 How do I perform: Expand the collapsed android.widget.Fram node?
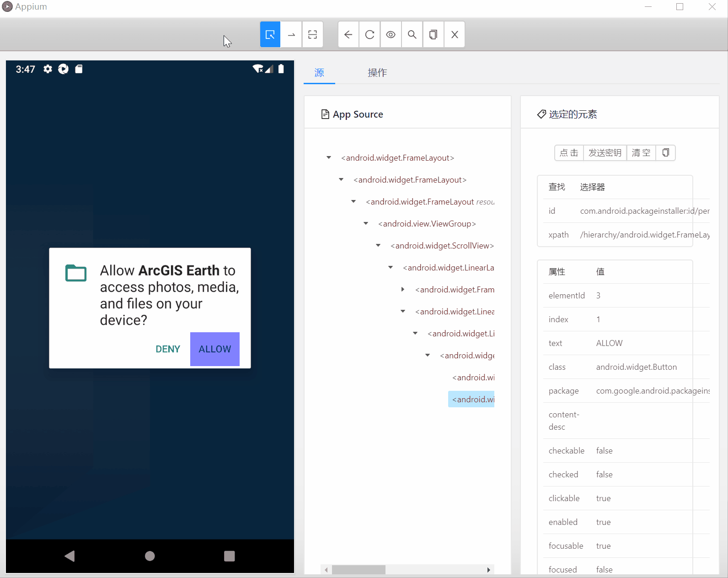tap(403, 289)
